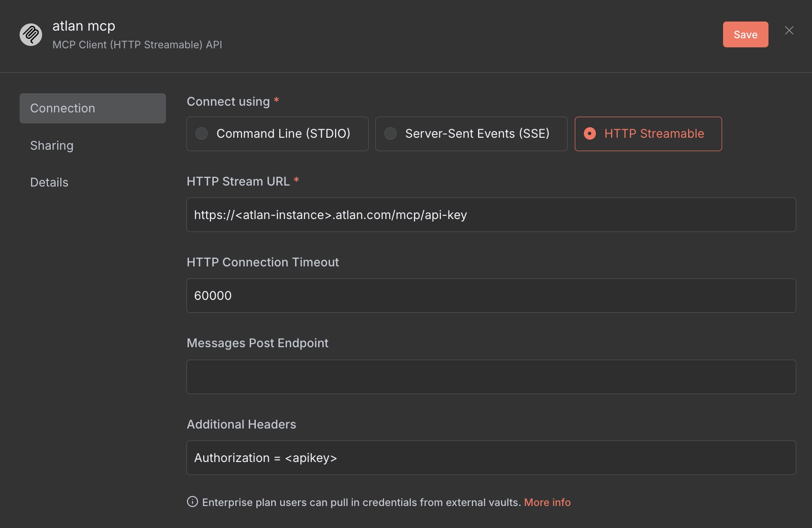812x528 pixels.
Task: Click the 'MCP Client (HTTP Streamable) API' subtitle
Action: coord(137,45)
